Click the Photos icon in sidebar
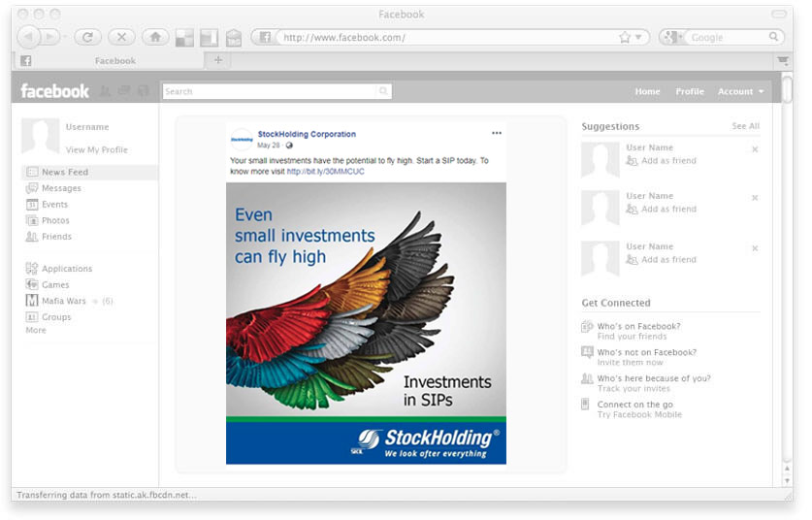812x520 pixels. click(x=32, y=220)
